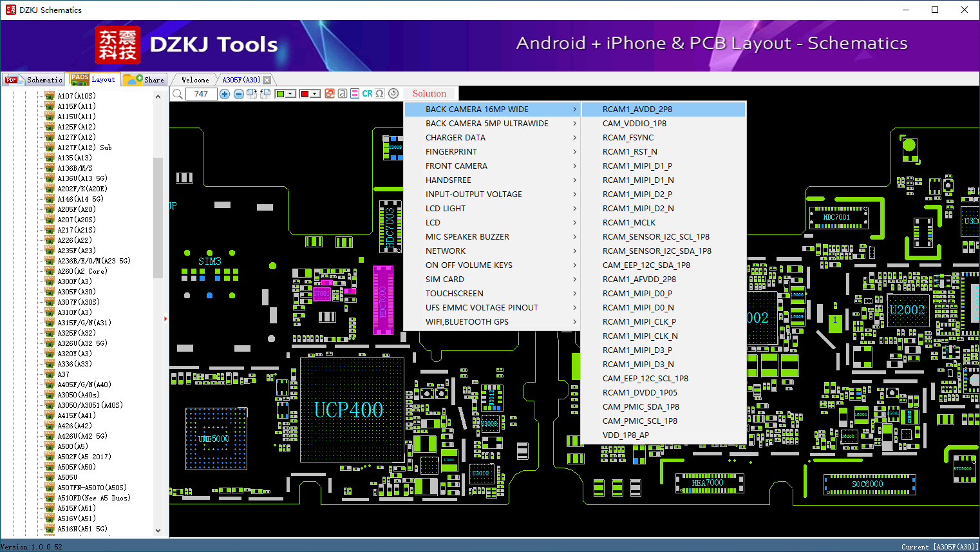Switch to the Layout tab
The height and width of the screenshot is (552, 980).
coord(94,79)
